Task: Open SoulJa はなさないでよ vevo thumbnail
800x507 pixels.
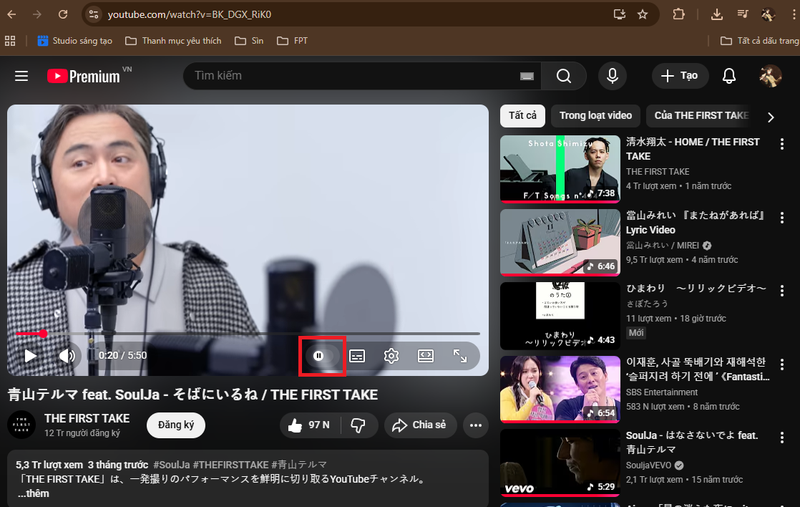Action: (x=560, y=463)
